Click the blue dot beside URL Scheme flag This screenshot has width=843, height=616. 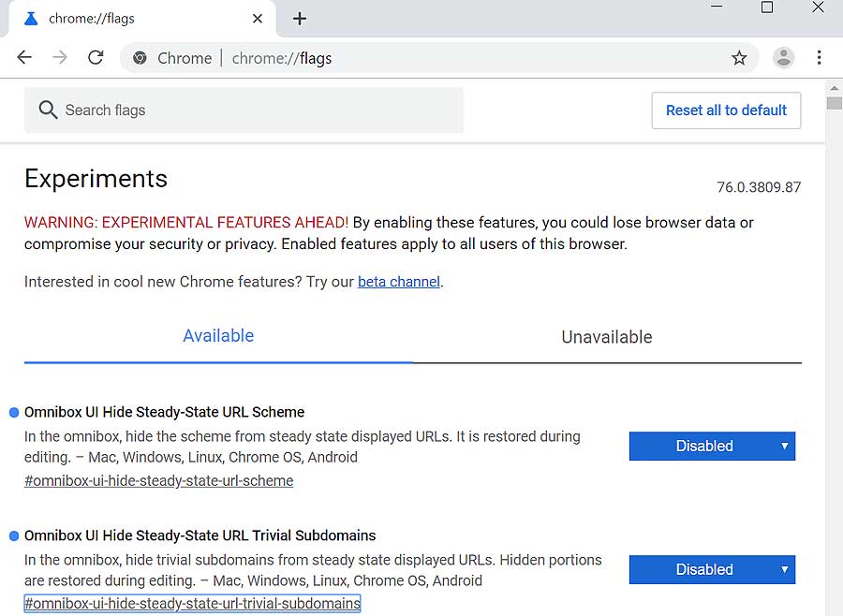(14, 413)
